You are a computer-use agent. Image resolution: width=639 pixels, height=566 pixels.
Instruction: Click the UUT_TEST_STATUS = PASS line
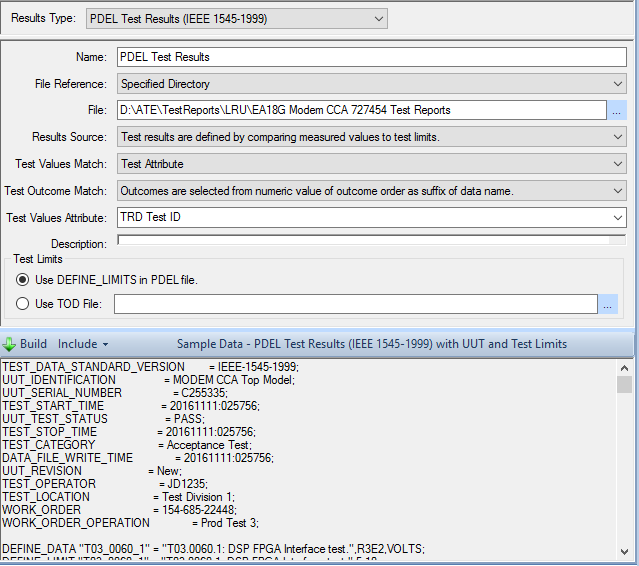click(x=104, y=419)
